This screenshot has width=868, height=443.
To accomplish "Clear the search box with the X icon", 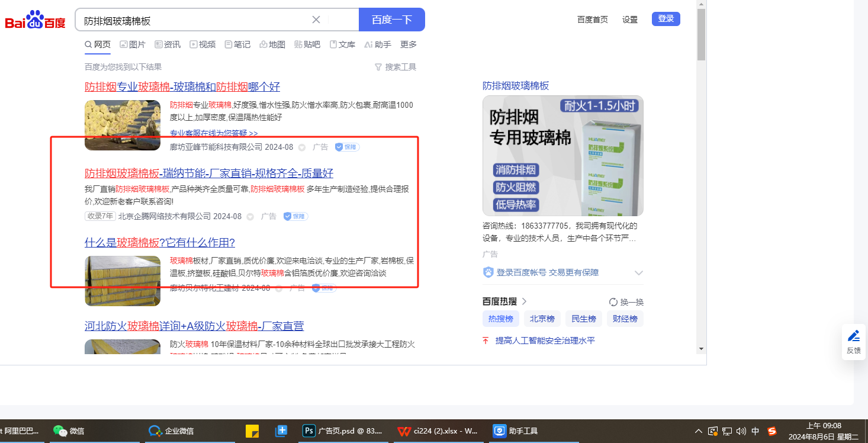I will click(x=316, y=20).
